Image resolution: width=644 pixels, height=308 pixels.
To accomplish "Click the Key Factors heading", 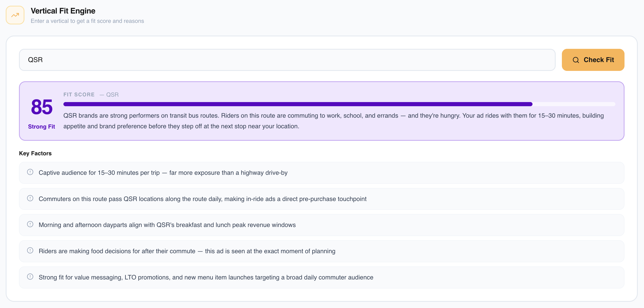I will [35, 153].
